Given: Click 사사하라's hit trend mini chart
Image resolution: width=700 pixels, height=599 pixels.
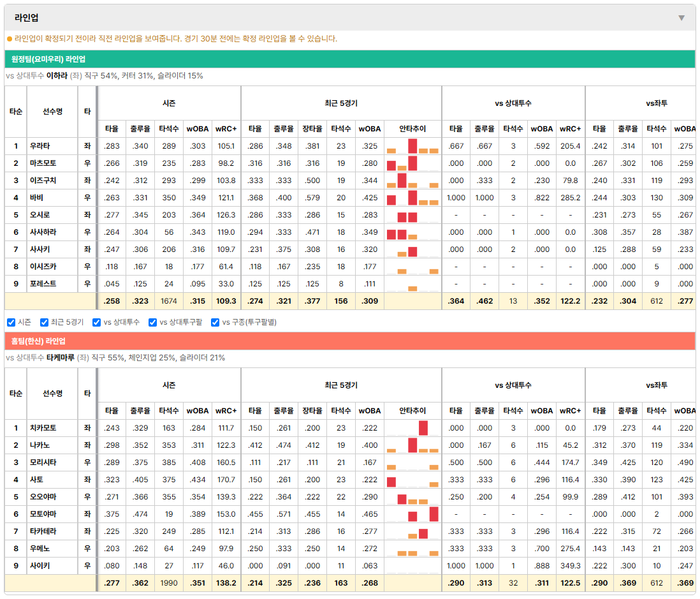Looking at the screenshot, I should click(x=412, y=232).
